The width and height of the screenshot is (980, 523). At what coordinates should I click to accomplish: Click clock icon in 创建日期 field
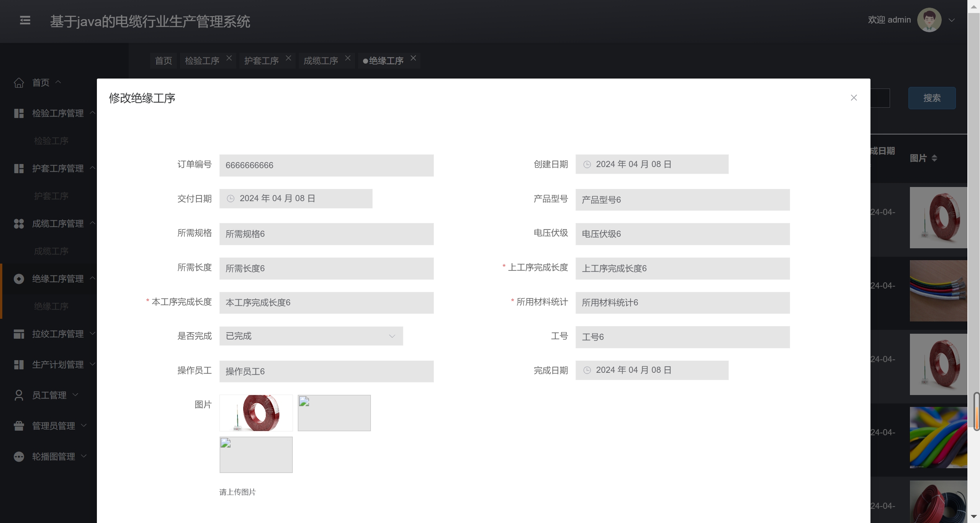(x=587, y=164)
